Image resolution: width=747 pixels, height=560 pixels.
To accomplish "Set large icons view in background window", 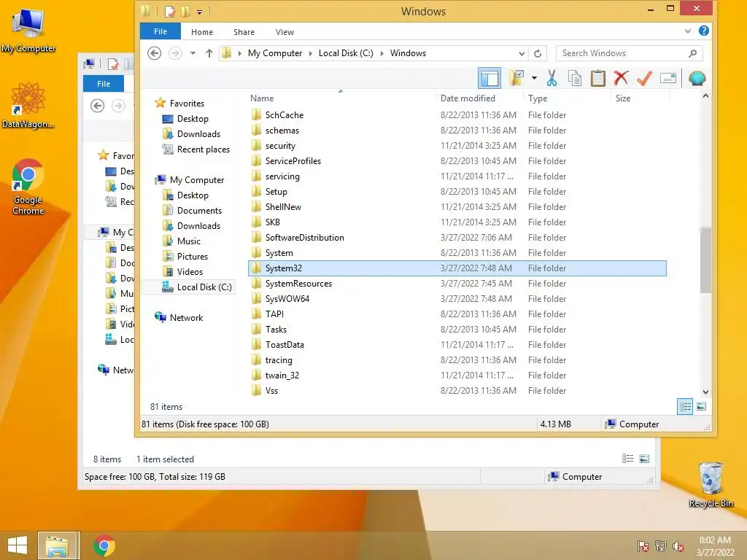I will click(644, 459).
